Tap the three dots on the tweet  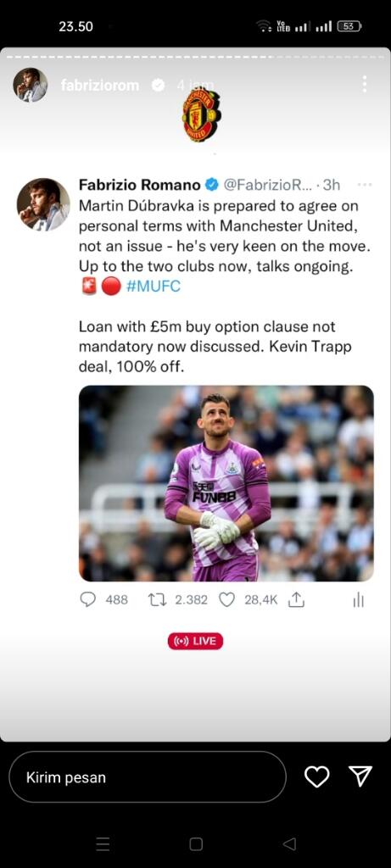(365, 184)
